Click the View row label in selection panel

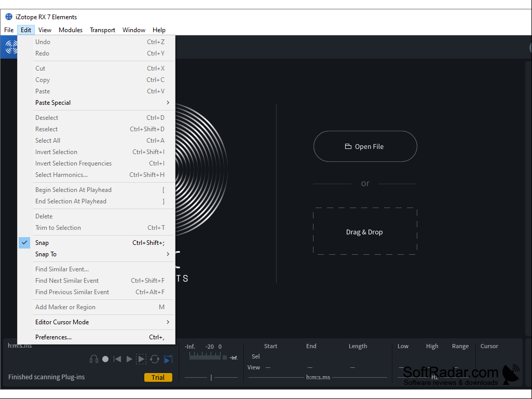pos(253,367)
